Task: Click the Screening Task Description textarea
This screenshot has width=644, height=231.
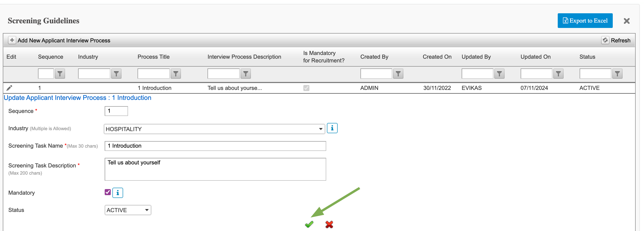Action: pyautogui.click(x=215, y=169)
